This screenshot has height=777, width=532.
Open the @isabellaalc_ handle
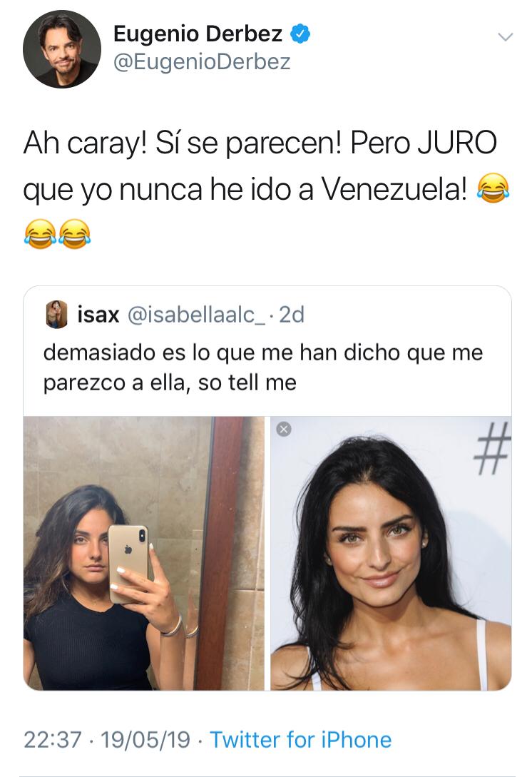click(x=197, y=315)
